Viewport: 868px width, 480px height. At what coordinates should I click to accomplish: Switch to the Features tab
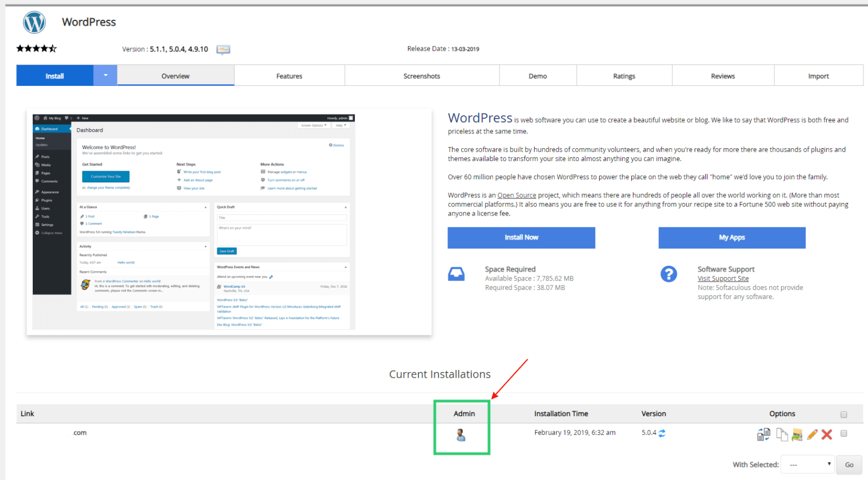click(x=289, y=76)
